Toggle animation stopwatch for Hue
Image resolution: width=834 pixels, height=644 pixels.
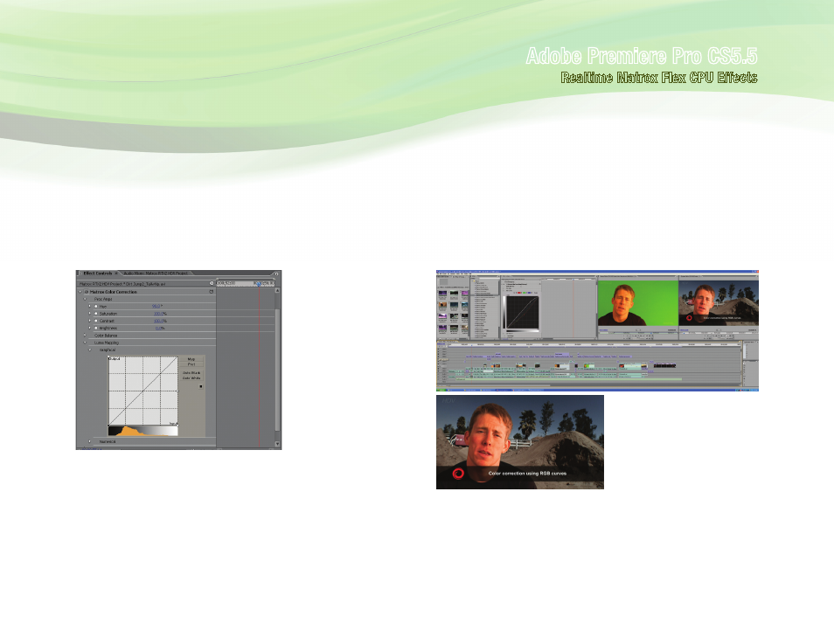96,307
